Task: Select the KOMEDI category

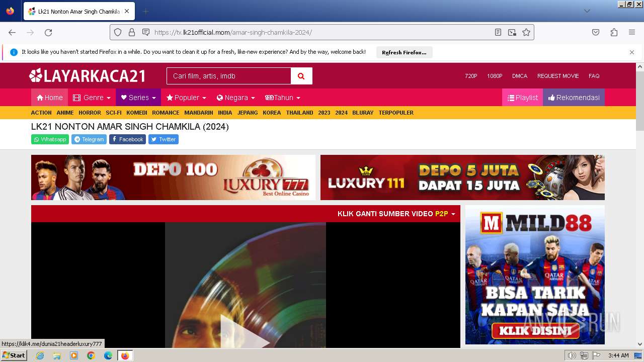Action: (x=137, y=113)
